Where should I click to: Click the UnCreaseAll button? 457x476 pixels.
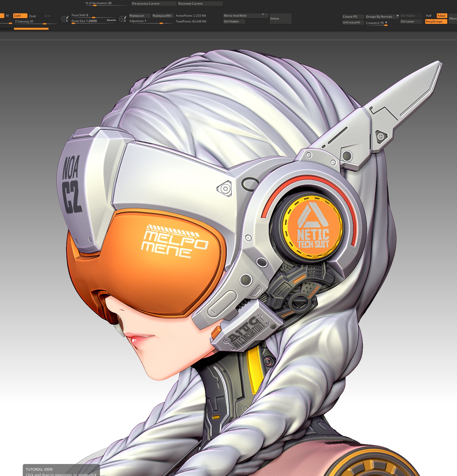pos(353,23)
